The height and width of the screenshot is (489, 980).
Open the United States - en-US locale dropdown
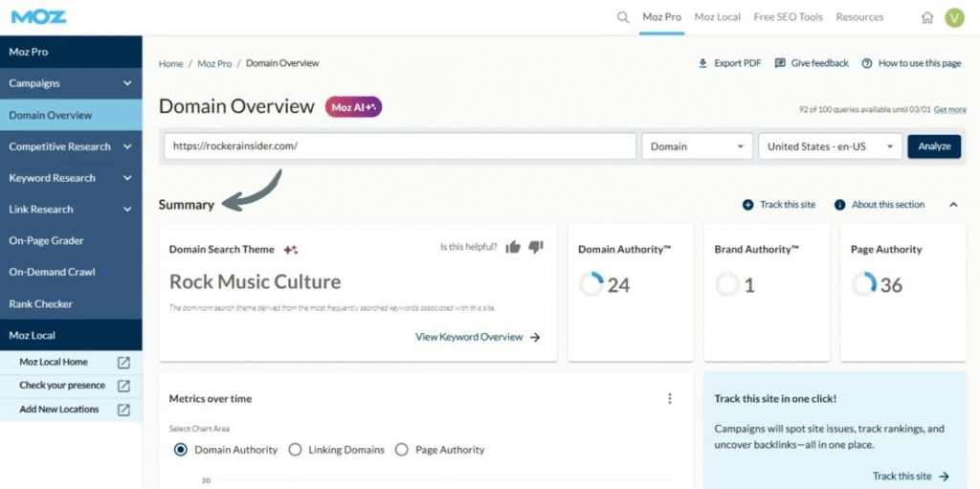[x=831, y=146]
